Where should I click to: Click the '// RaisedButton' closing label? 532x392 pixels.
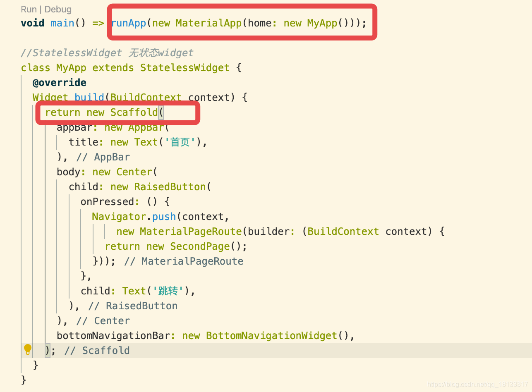133,306
